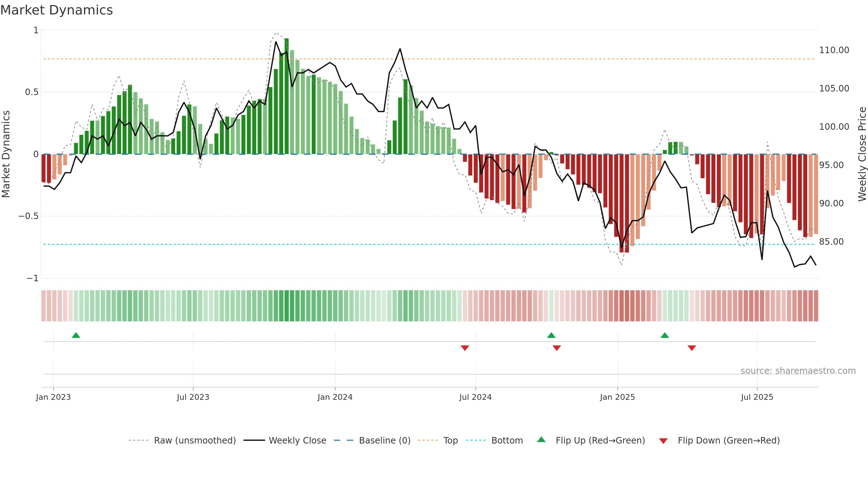868x488 pixels.
Task: Click the −1 left axis label
Action: tap(33, 278)
